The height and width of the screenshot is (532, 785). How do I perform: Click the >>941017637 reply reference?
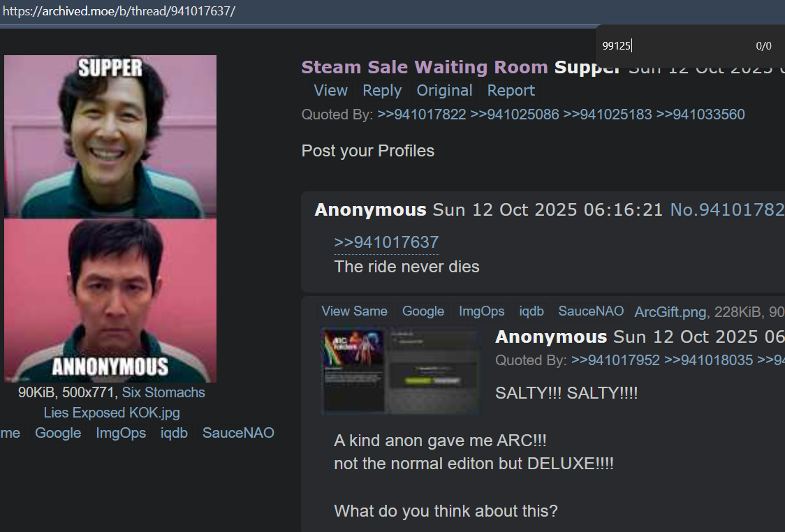pos(386,242)
